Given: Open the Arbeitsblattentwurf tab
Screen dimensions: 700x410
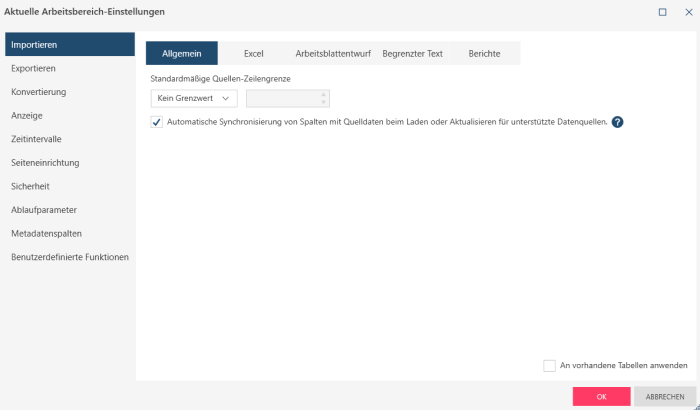Looking at the screenshot, I should 331,54.
